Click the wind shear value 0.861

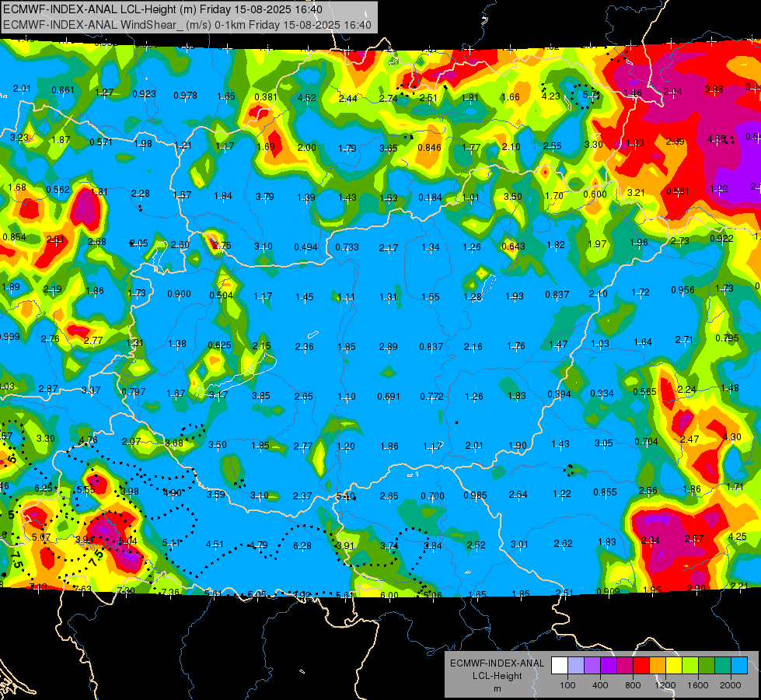63,90
